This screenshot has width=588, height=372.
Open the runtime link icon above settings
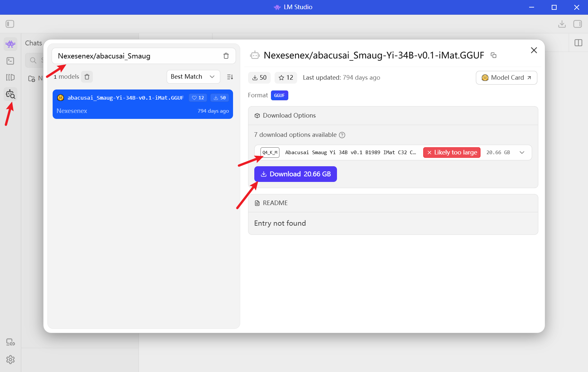(x=10, y=342)
